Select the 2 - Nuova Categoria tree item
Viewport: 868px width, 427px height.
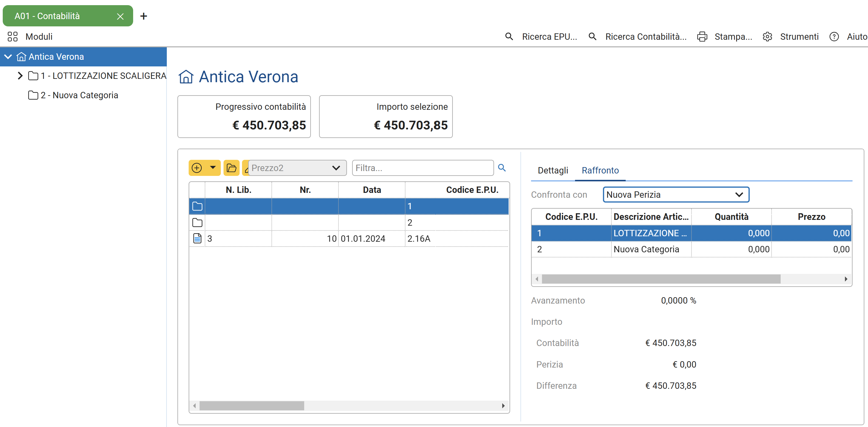[x=79, y=95]
